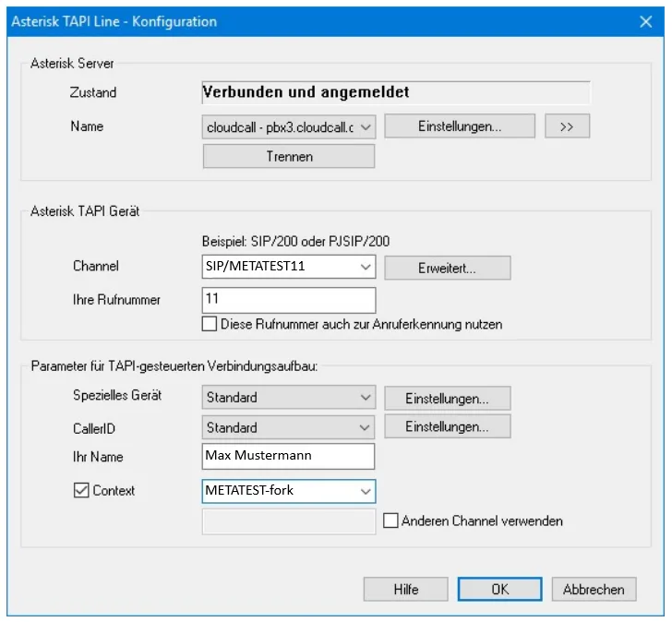Enable using Rufnummer for Anruferkennung
The width and height of the screenshot is (672, 622).
(209, 324)
